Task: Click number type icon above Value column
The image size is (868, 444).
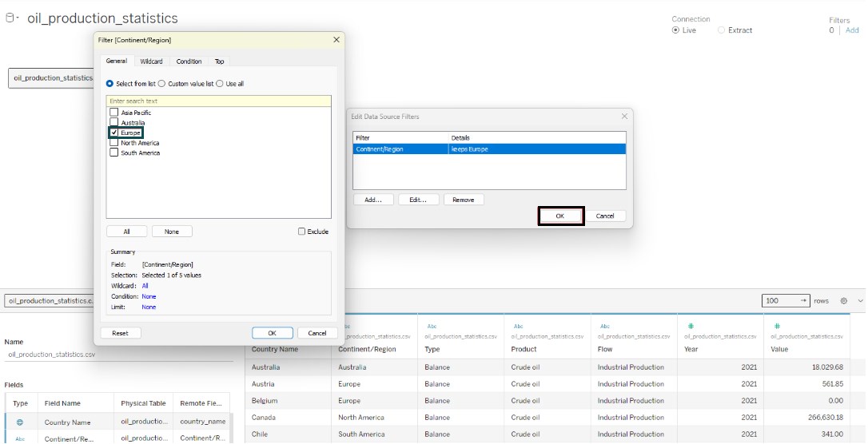Action: tap(777, 327)
